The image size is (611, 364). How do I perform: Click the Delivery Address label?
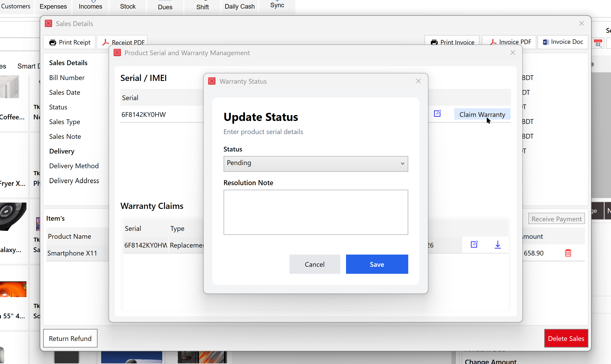click(74, 181)
